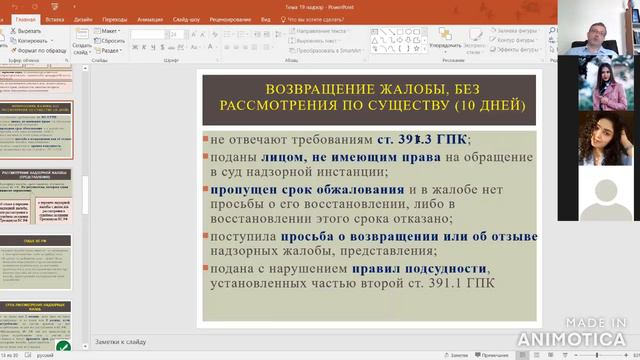Toggle bold (Ж) formatting
Image resolution: width=640 pixels, height=360 pixels.
coord(135,47)
